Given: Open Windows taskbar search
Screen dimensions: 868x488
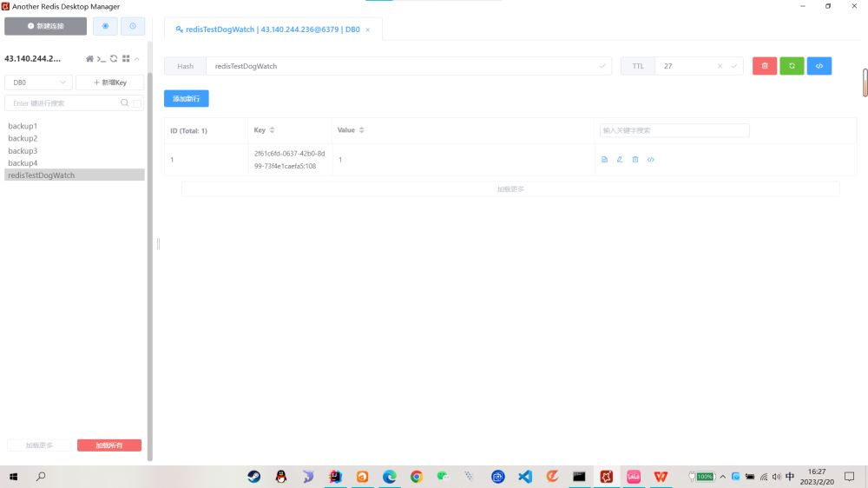Looking at the screenshot, I should 41,477.
